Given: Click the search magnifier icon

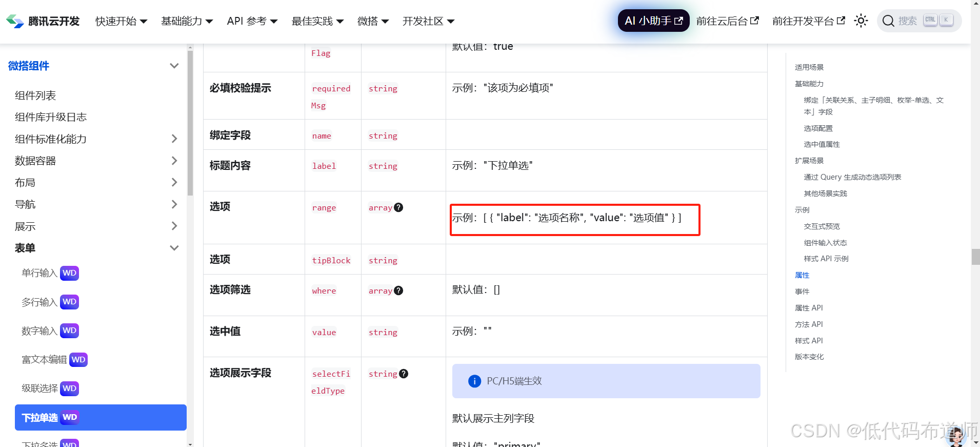Looking at the screenshot, I should (x=889, y=21).
